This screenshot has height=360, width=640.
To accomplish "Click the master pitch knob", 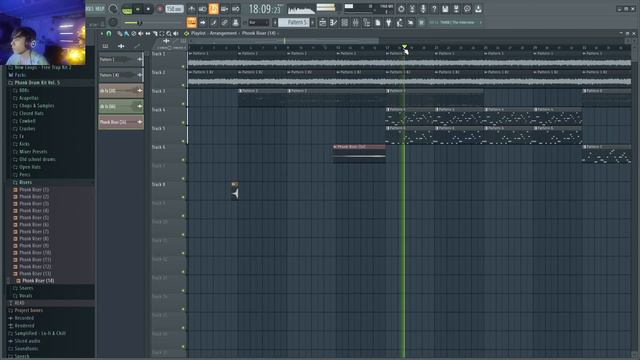I will click(x=113, y=22).
